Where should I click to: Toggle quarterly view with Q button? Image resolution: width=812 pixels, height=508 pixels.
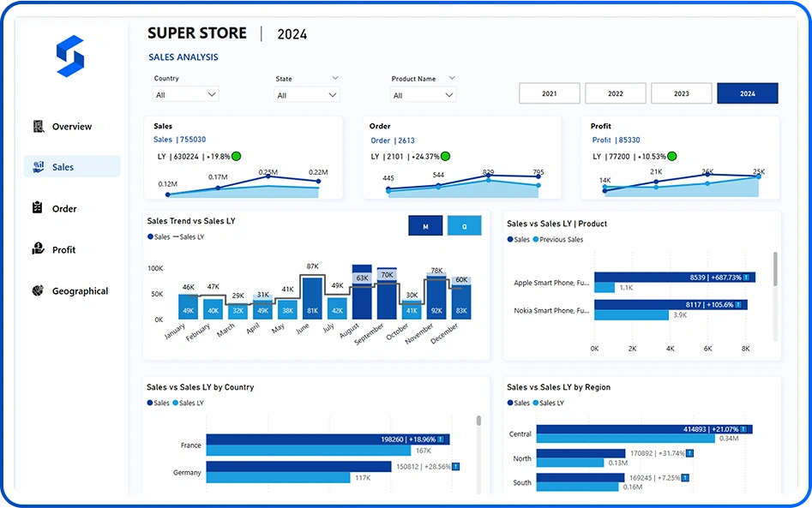(x=464, y=225)
